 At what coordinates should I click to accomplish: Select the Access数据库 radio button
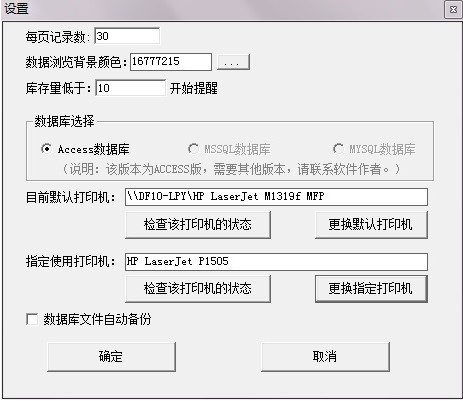pos(46,149)
